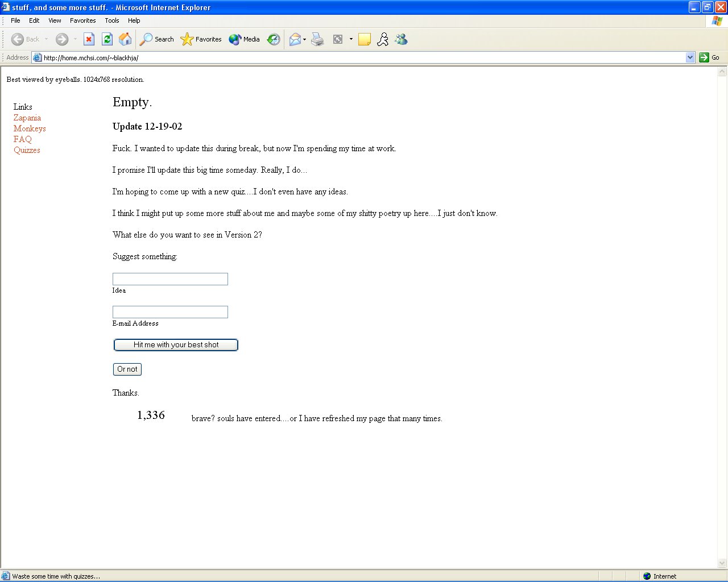Image resolution: width=728 pixels, height=582 pixels.
Task: Click the yellow note icon in the toolbar
Action: [x=365, y=39]
